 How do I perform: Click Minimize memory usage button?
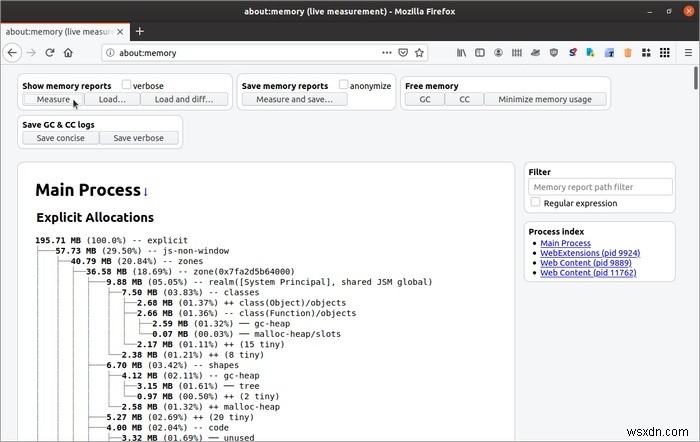click(545, 99)
